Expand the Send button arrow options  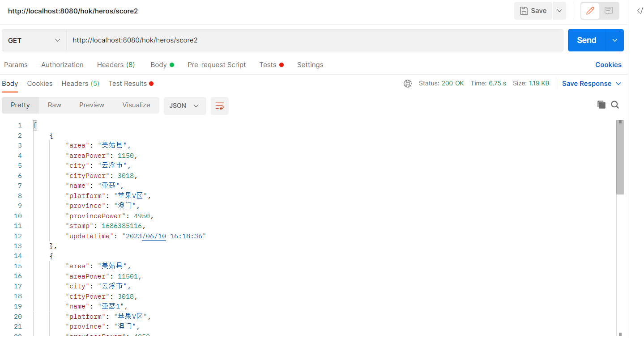click(x=614, y=40)
